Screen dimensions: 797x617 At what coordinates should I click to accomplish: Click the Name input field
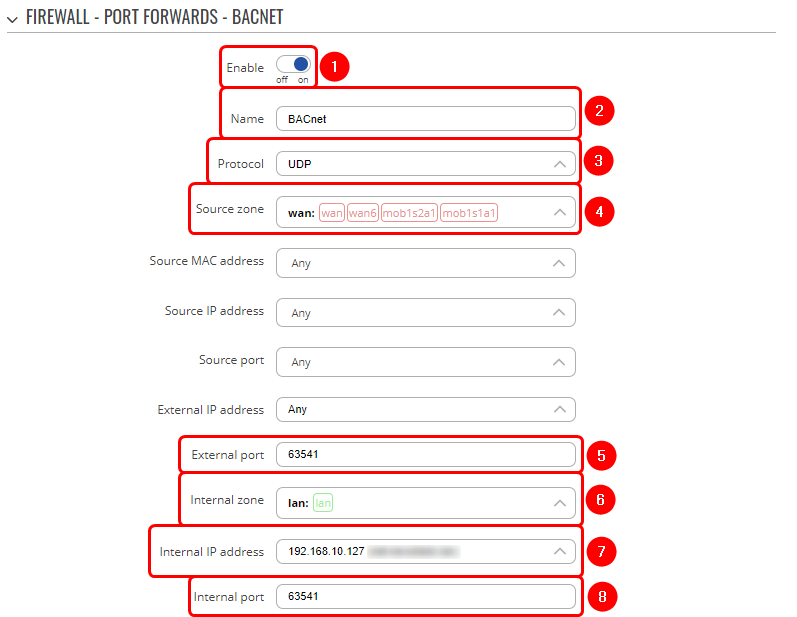[425, 119]
